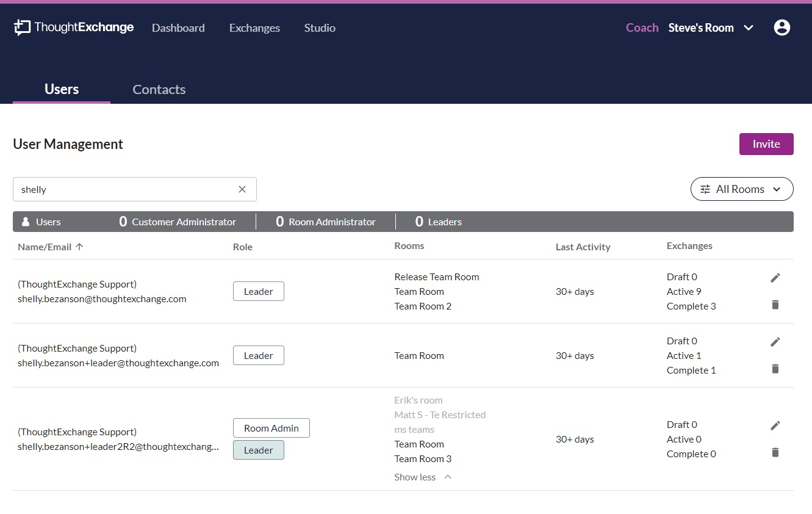
Task: Click Leader role for shelly.bezanson@thoughtexchange.com
Action: coord(259,291)
